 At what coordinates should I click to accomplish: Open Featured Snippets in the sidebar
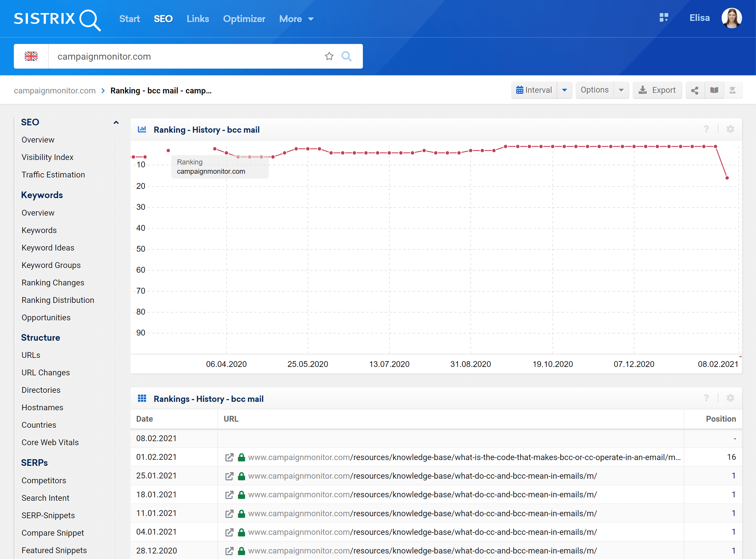pos(54,551)
